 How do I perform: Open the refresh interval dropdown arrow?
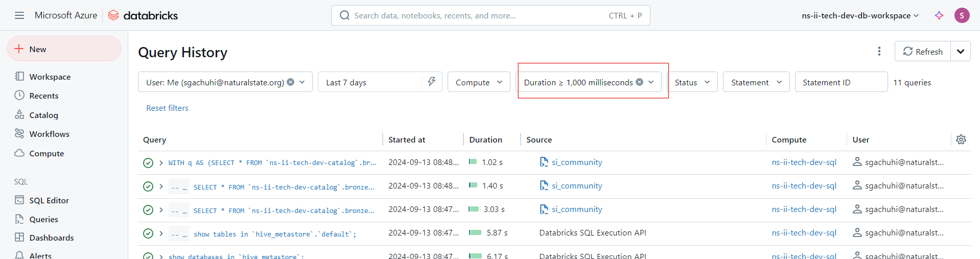[961, 51]
